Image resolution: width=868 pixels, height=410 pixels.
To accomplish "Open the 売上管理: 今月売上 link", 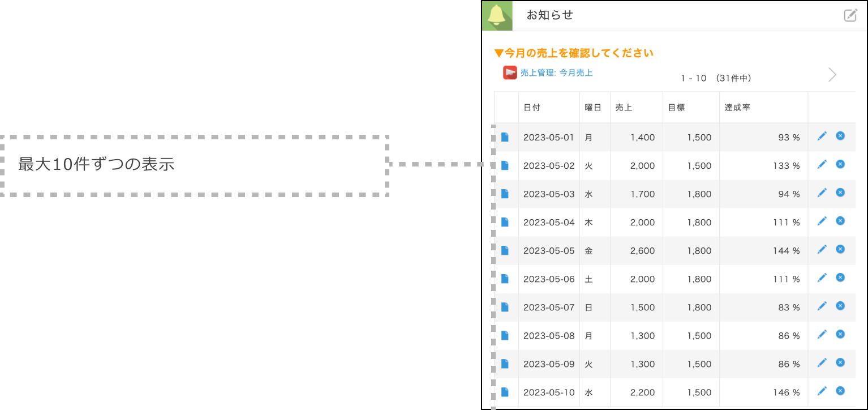I will tap(557, 72).
